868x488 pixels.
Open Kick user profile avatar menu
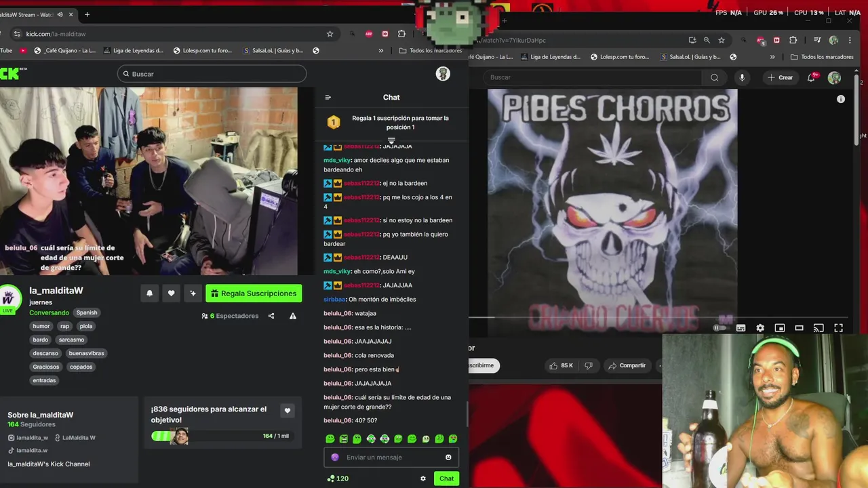pyautogui.click(x=443, y=74)
